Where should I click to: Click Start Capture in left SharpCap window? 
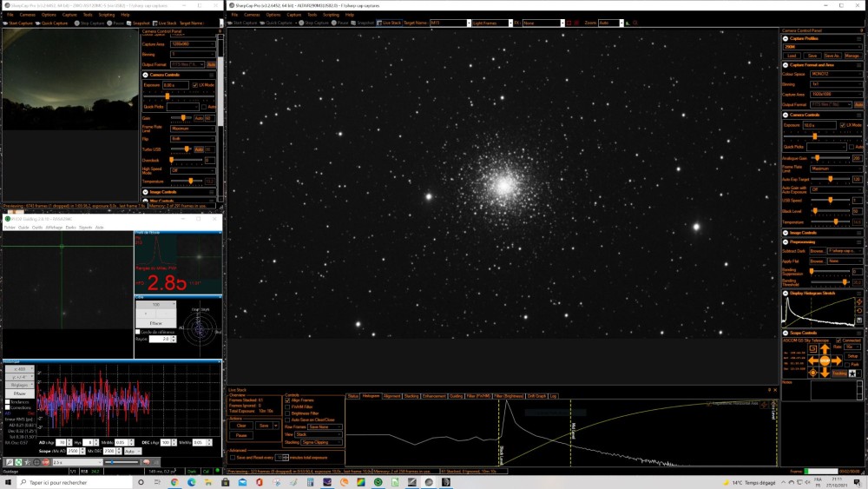pyautogui.click(x=17, y=23)
